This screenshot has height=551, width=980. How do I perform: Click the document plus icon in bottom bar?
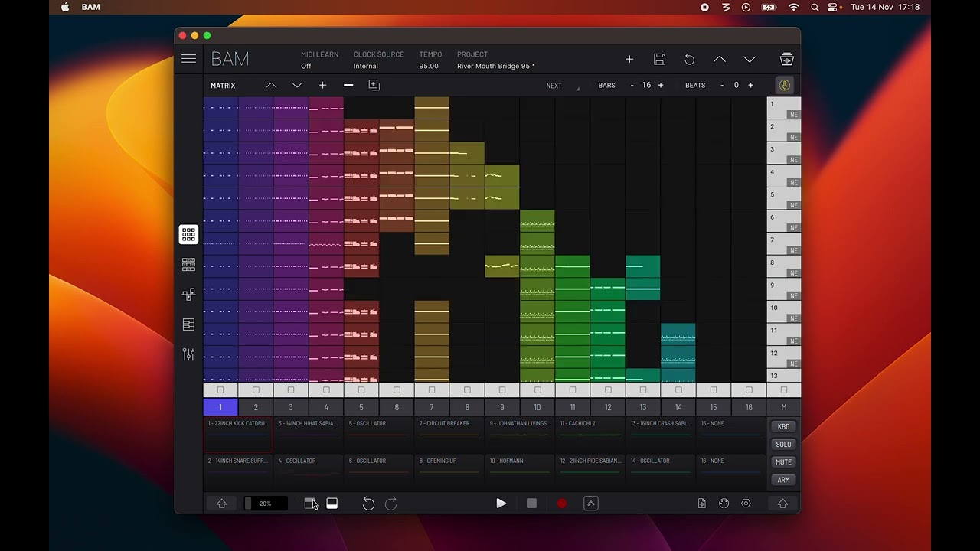701,504
